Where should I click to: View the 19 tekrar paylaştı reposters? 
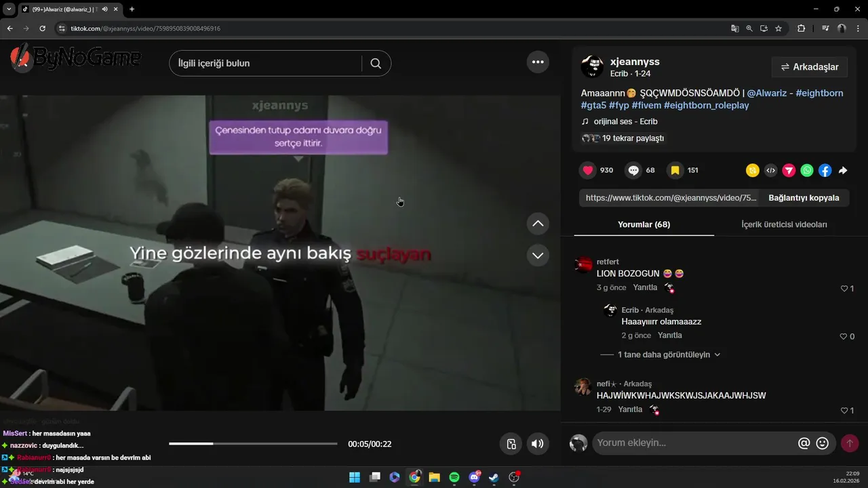(623, 138)
